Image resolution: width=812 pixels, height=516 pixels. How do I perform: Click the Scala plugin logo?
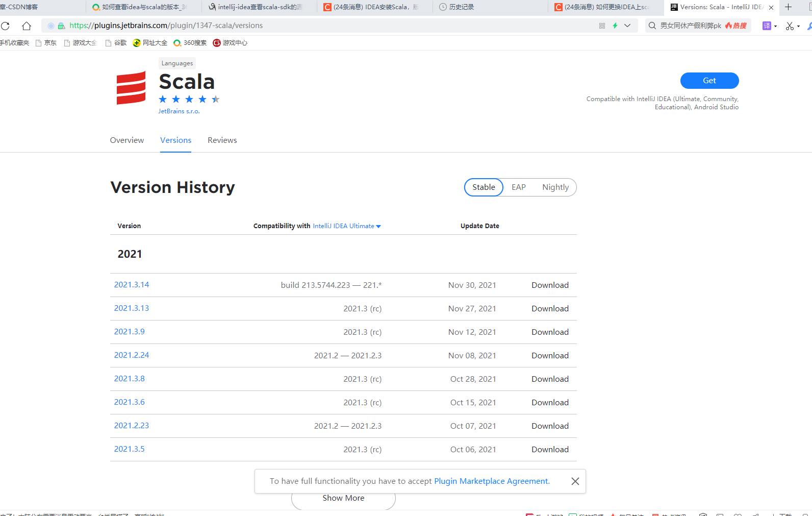(x=131, y=88)
